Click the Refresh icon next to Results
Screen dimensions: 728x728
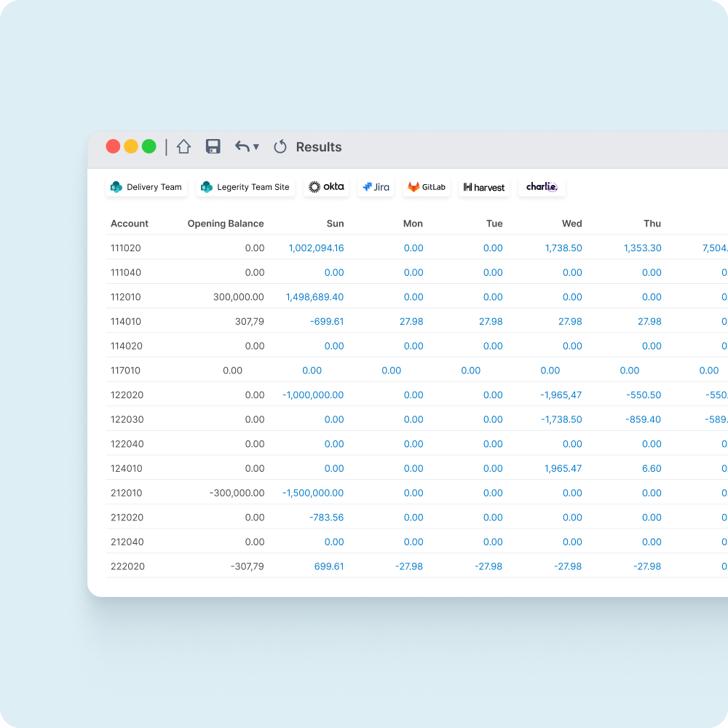coord(280,146)
